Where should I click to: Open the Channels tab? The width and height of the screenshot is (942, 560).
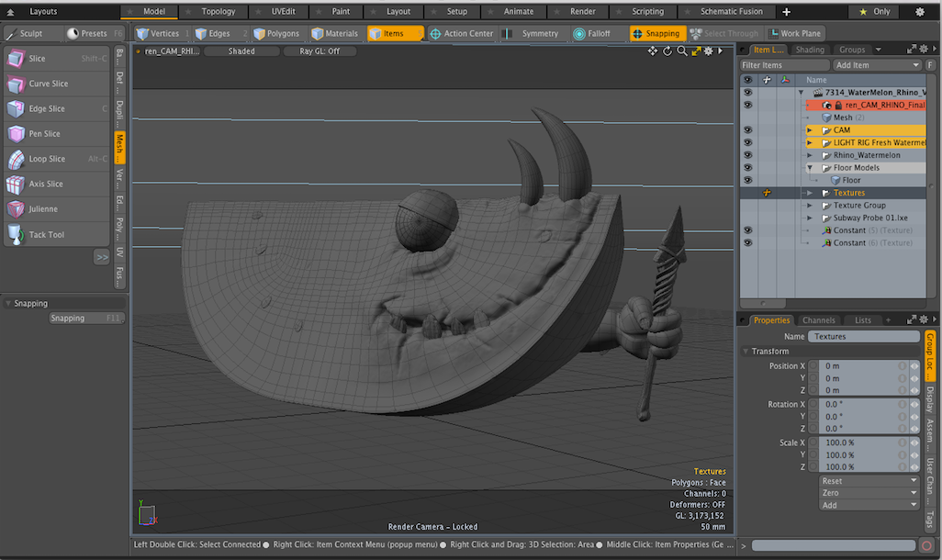point(819,320)
